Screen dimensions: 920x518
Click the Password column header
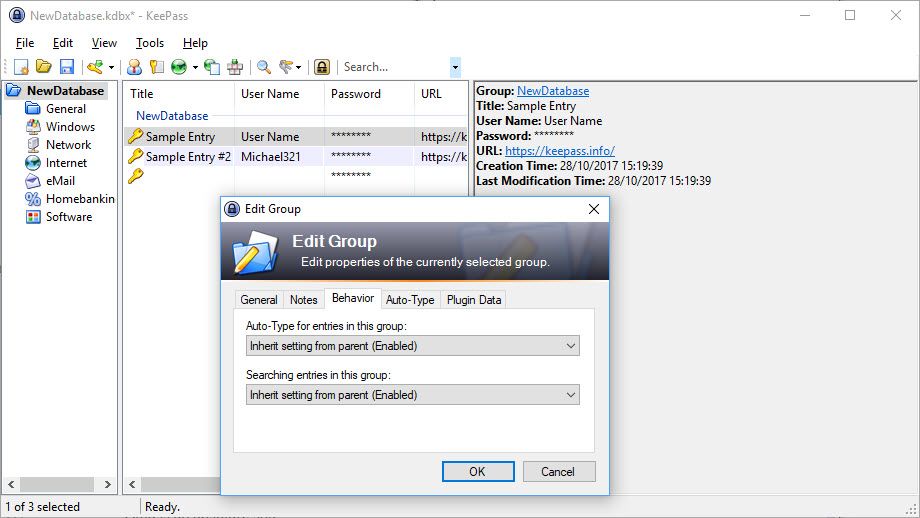click(x=369, y=94)
